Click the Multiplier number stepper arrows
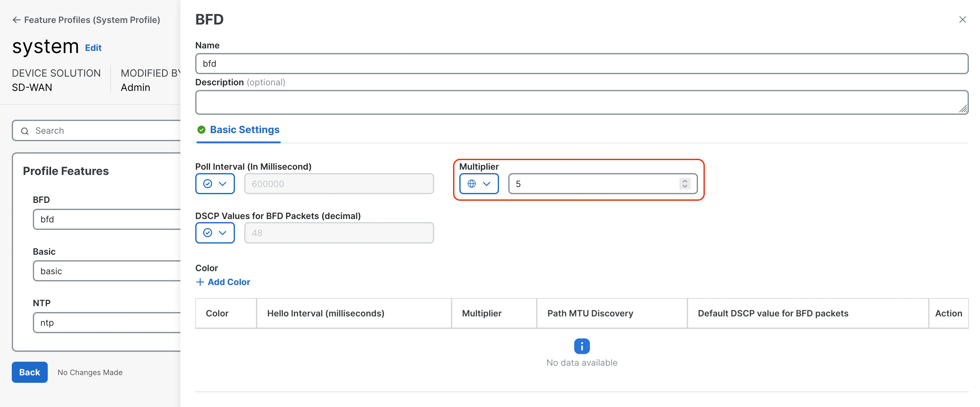The image size is (980, 407). (x=684, y=184)
